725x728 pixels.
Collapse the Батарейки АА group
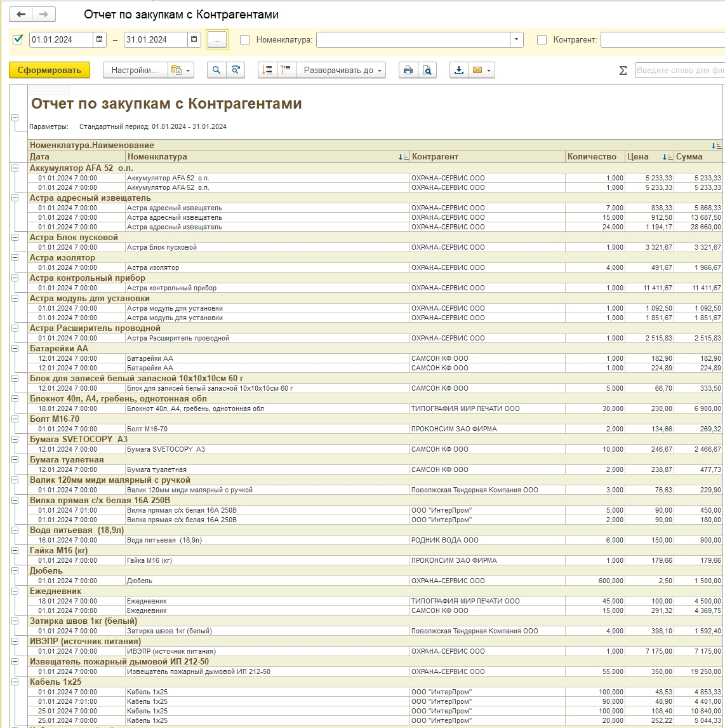point(15,348)
